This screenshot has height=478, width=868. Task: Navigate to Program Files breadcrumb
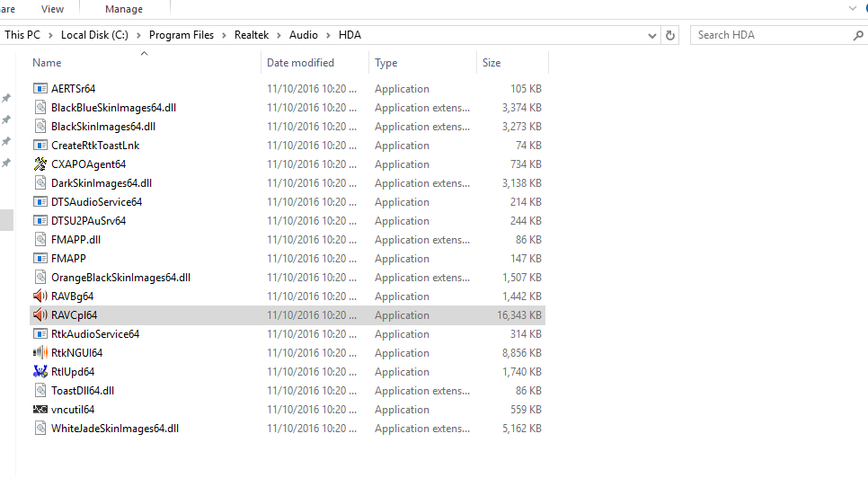181,35
